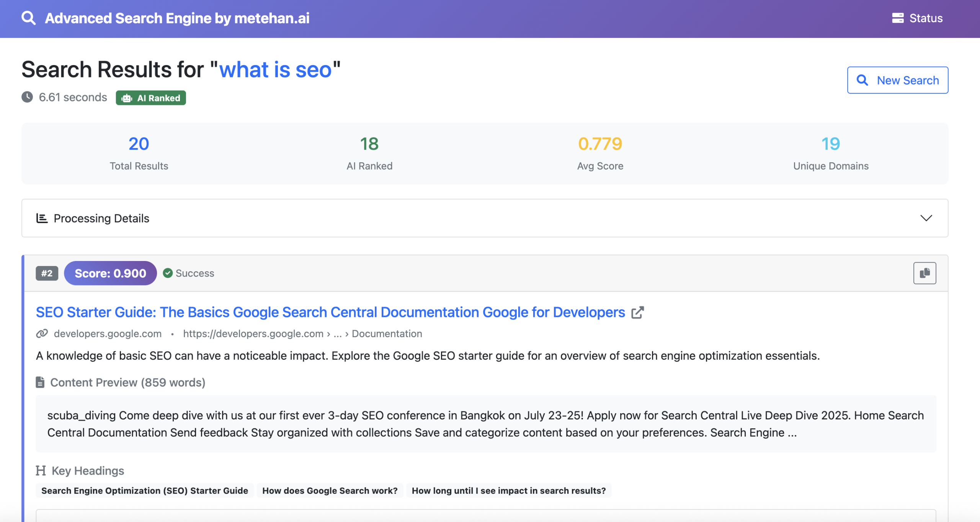Screen dimensions: 980x522
Task: Click the Success checkmark indicator
Action: (168, 273)
